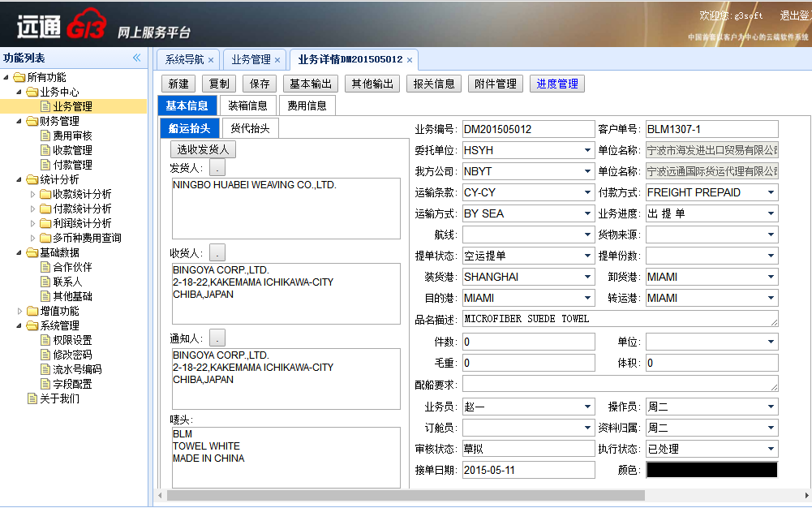The image size is (812, 508).
Task: Click the 联系人 document icon
Action: coord(45,282)
